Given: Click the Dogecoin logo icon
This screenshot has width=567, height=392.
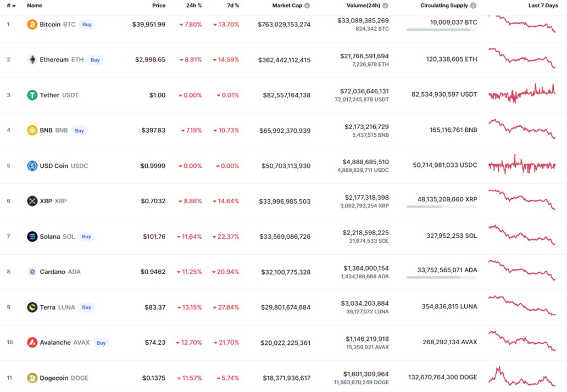Looking at the screenshot, I should click(x=32, y=378).
